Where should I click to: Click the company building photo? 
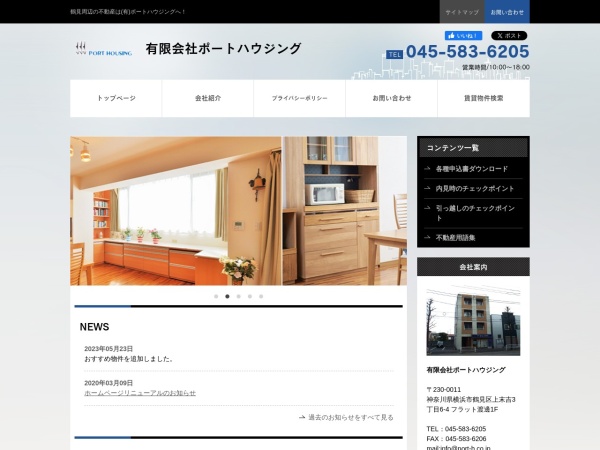[473, 321]
